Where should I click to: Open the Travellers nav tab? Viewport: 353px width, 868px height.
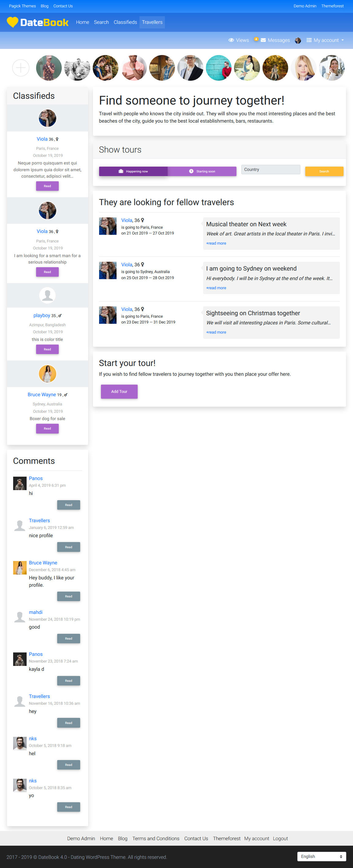[152, 22]
